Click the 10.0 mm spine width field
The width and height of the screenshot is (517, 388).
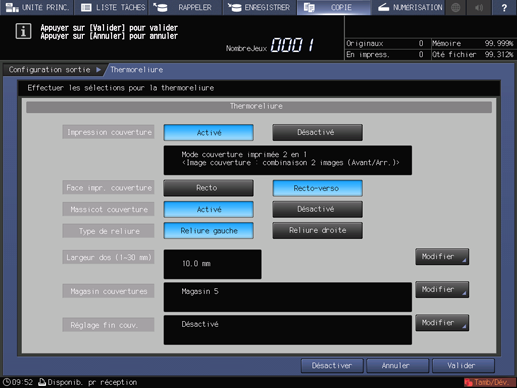(212, 264)
